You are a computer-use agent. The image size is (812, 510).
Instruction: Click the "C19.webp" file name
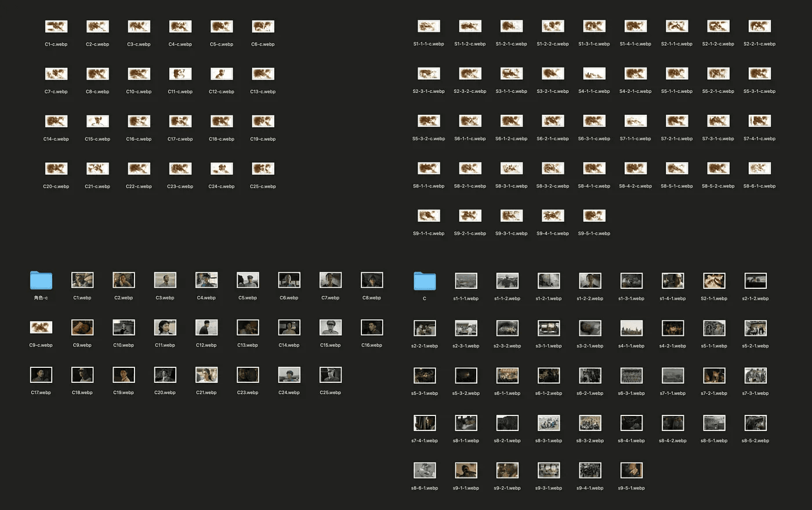pyautogui.click(x=124, y=393)
